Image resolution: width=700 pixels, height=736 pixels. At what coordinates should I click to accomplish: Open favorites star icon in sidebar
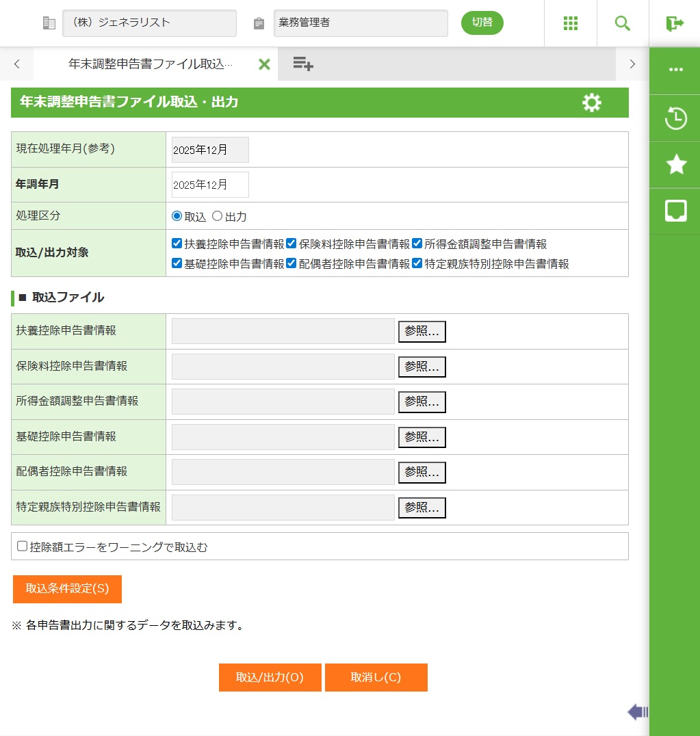[x=675, y=165]
